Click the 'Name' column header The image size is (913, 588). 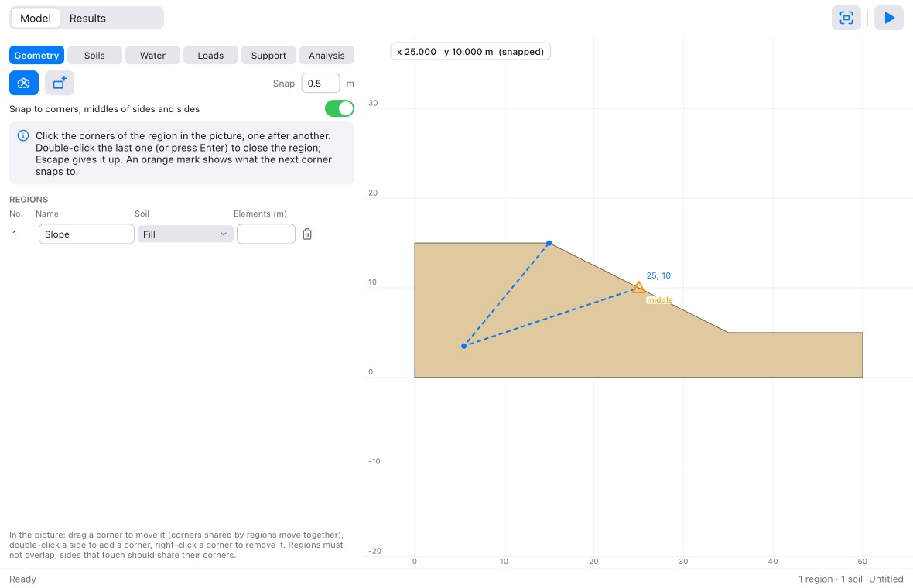47,214
